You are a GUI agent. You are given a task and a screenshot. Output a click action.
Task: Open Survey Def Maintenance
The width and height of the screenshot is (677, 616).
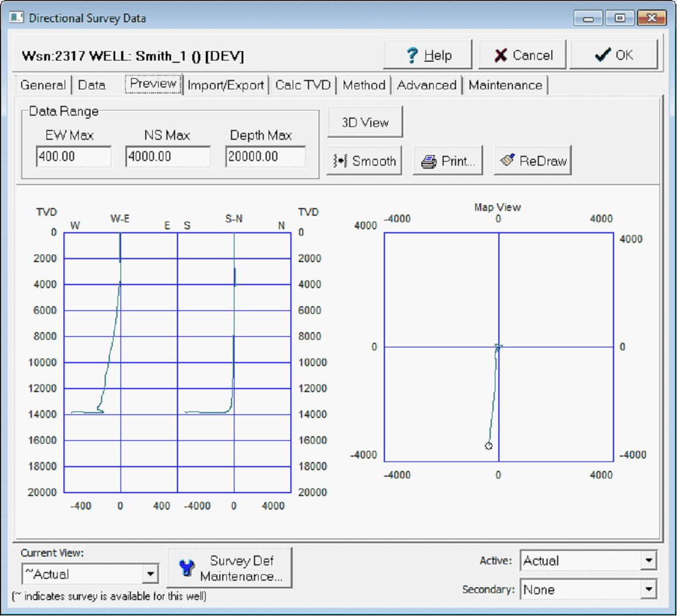coord(230,568)
